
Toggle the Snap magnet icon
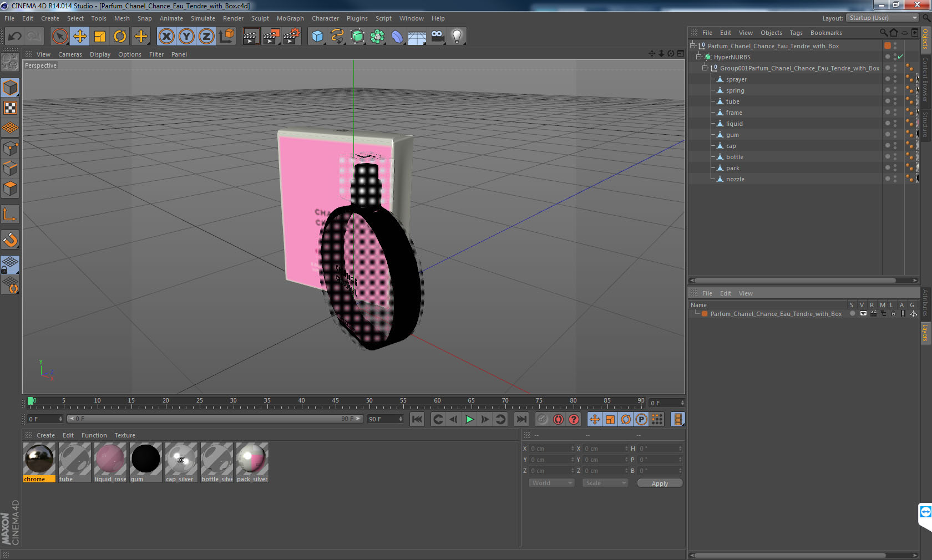click(10, 240)
